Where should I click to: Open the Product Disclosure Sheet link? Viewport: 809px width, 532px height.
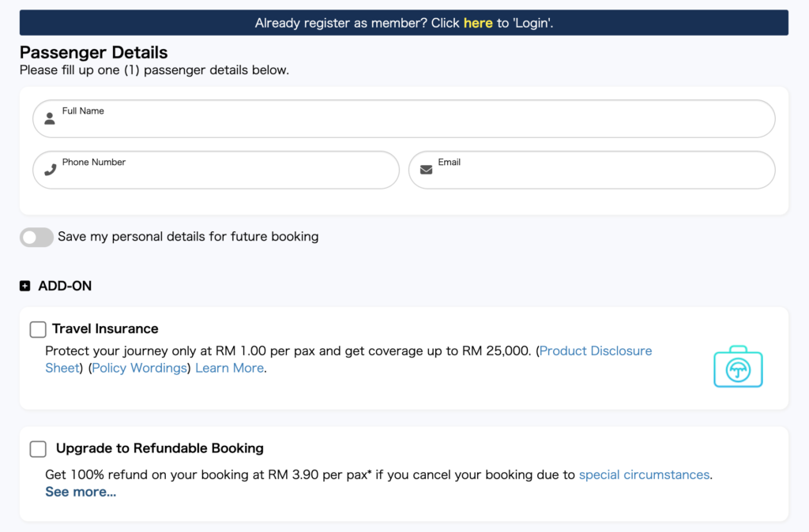click(596, 350)
